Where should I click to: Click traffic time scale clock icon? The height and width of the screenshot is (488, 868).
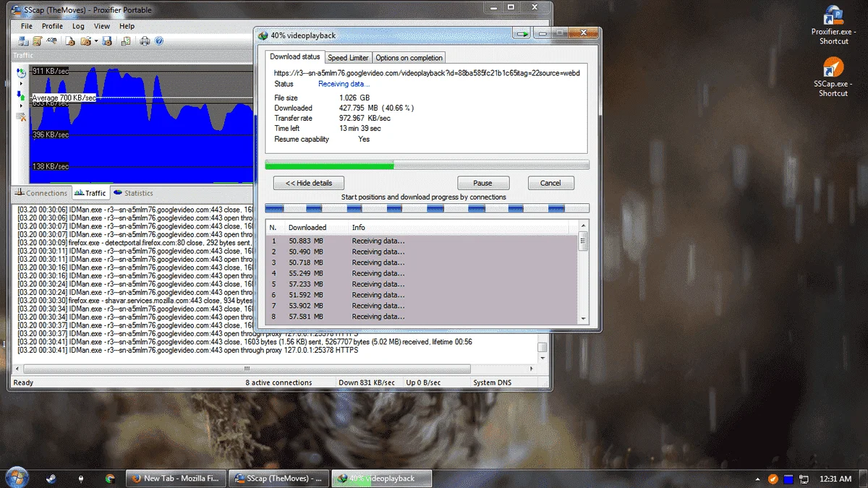(x=21, y=72)
